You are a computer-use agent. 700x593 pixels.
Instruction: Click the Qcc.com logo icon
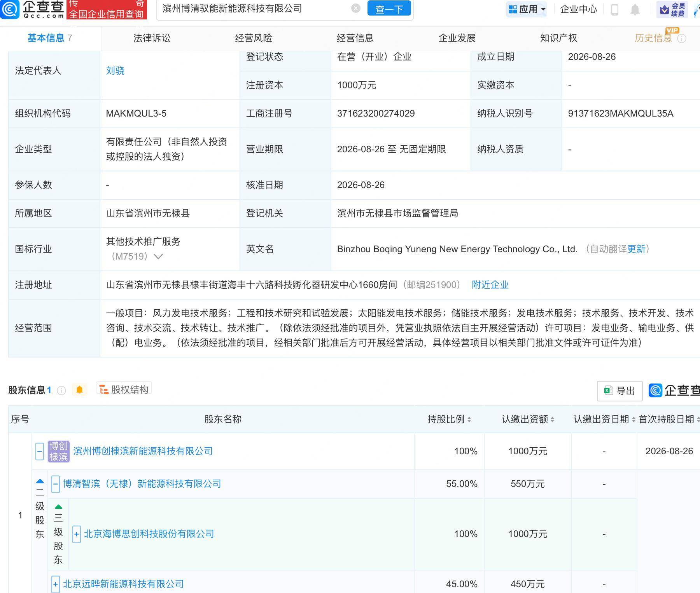(x=10, y=9)
